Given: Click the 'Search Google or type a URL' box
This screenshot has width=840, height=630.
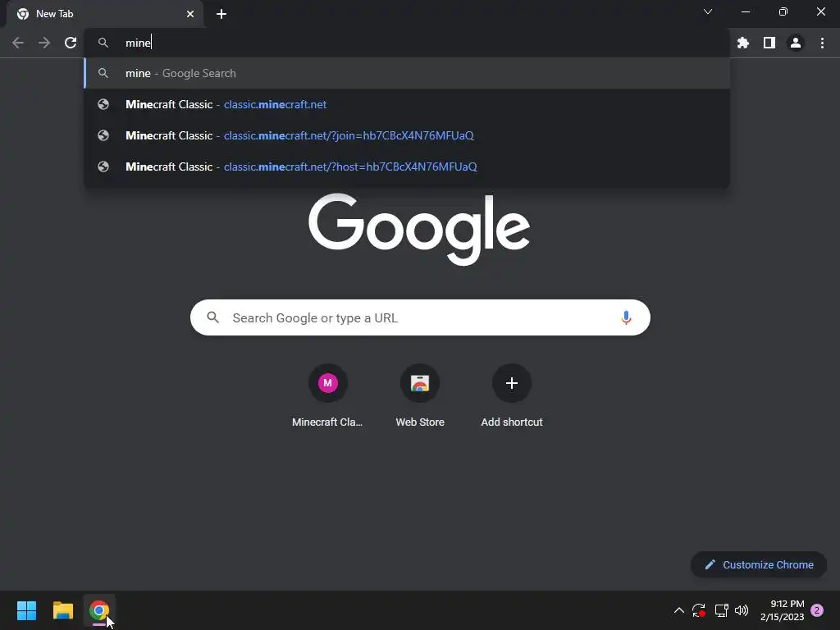Looking at the screenshot, I should 420,317.
